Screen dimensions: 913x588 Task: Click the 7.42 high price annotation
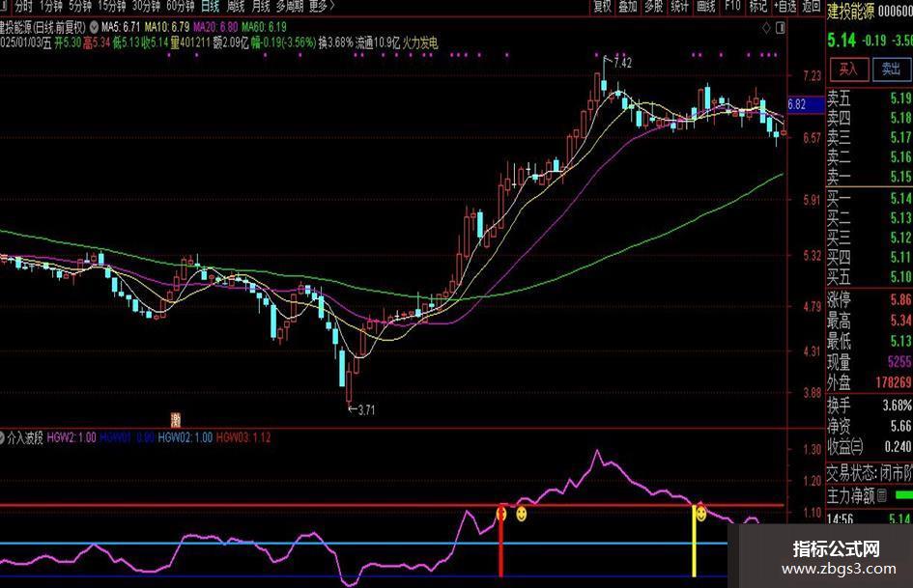coord(622,63)
